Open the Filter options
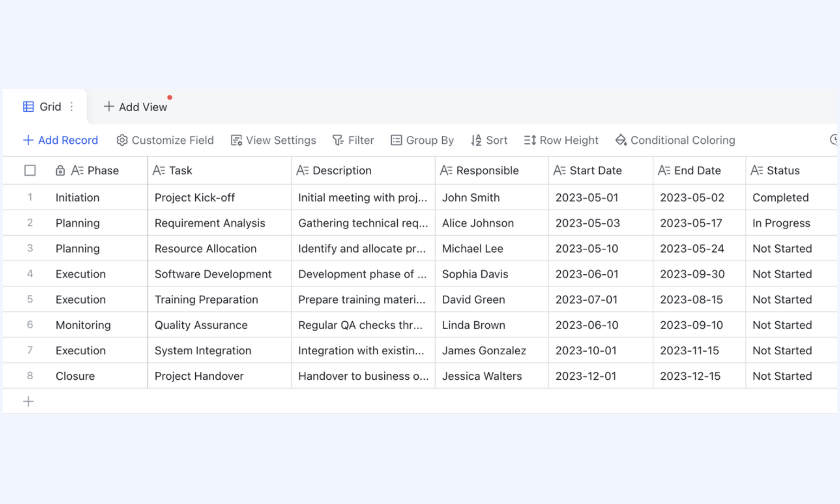840x504 pixels. tap(353, 140)
